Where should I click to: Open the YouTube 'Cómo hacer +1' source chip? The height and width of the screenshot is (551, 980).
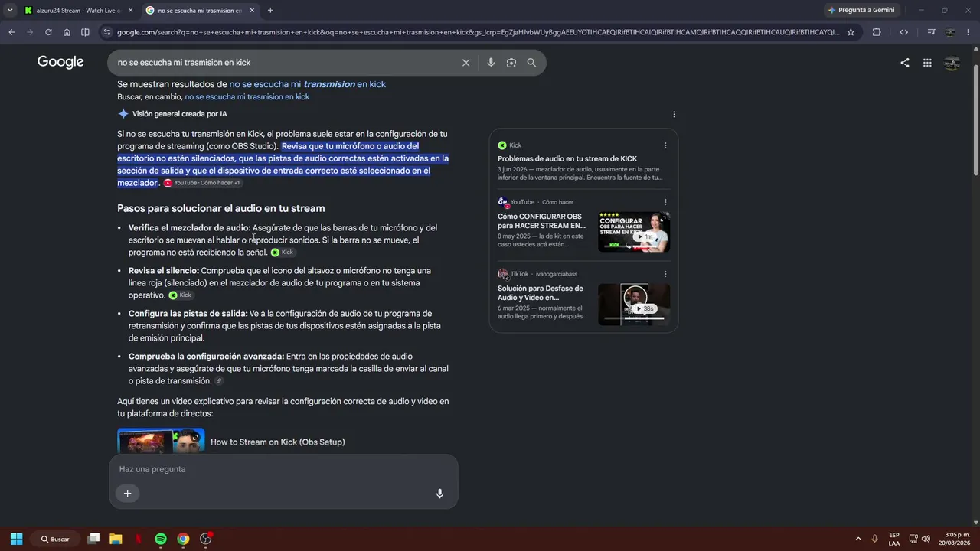[203, 183]
